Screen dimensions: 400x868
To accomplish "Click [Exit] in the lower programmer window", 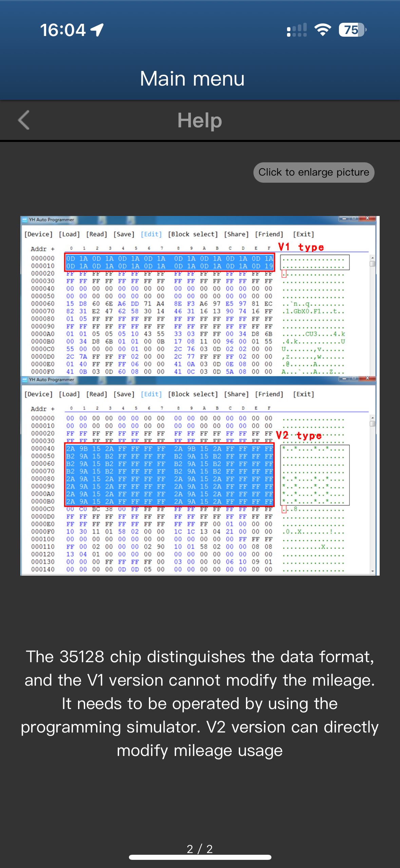I will coord(303,394).
